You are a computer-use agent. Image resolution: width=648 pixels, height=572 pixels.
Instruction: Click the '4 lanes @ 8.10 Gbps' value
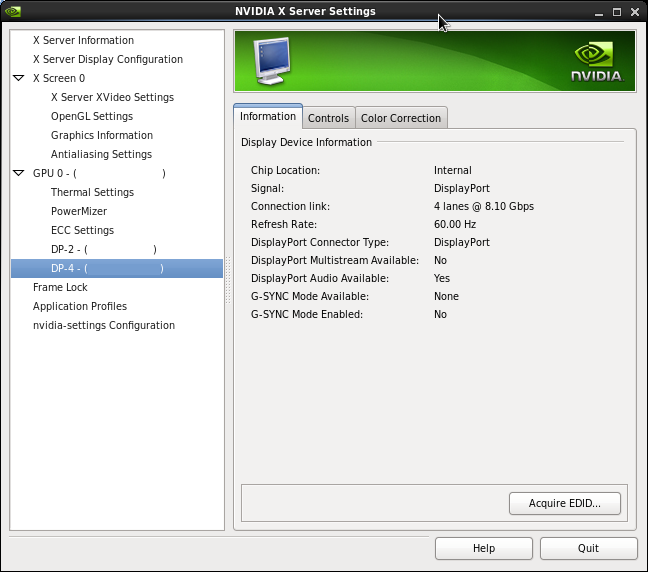[x=484, y=206]
